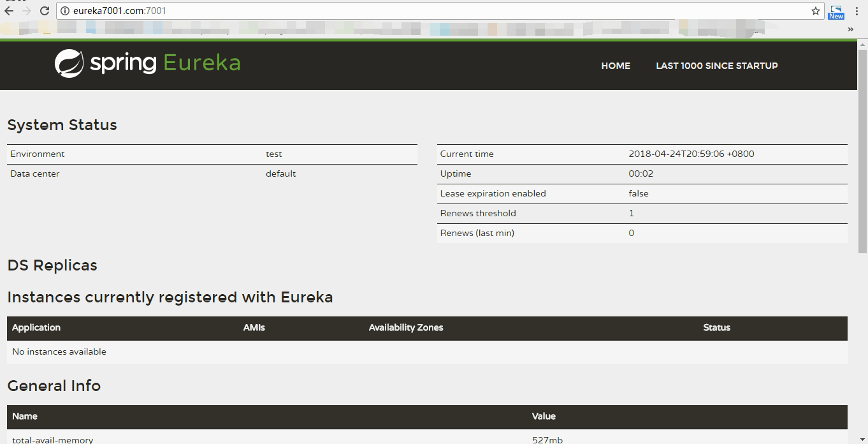The width and height of the screenshot is (868, 444).
Task: Show more bookmarks with the double chevron
Action: point(850,29)
